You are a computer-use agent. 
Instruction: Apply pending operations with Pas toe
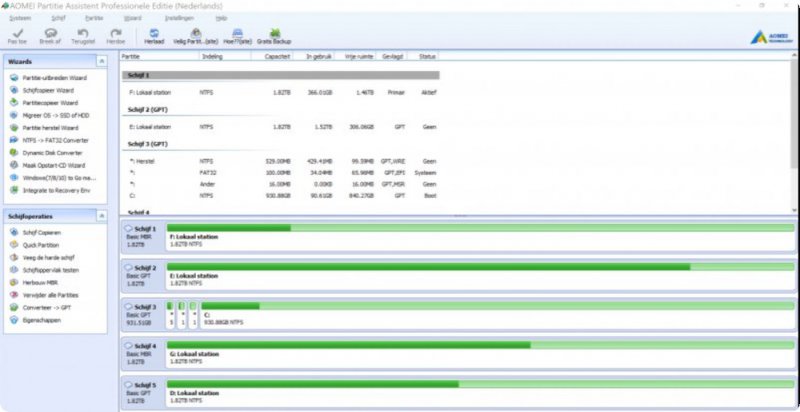[18, 36]
